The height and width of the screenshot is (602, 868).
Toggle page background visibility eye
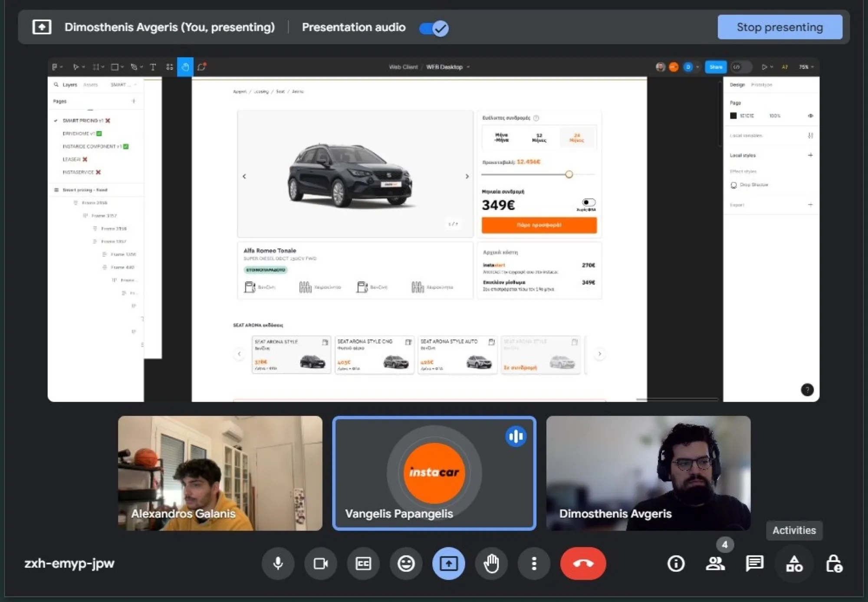pos(810,116)
